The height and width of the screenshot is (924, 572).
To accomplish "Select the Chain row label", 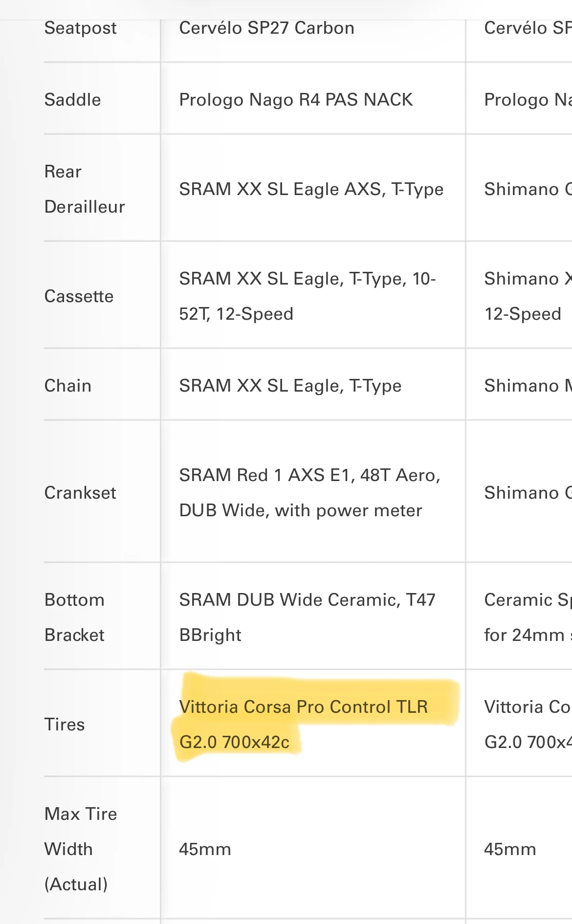I will tap(67, 386).
